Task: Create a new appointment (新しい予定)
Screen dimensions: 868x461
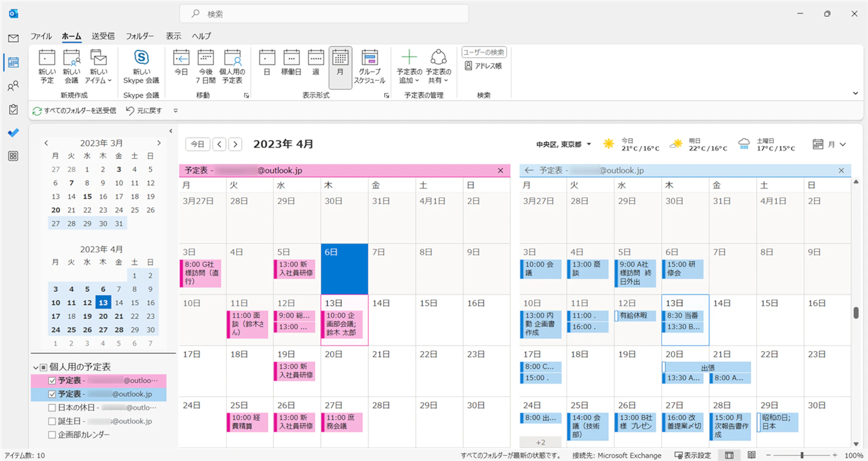Action: [47, 67]
